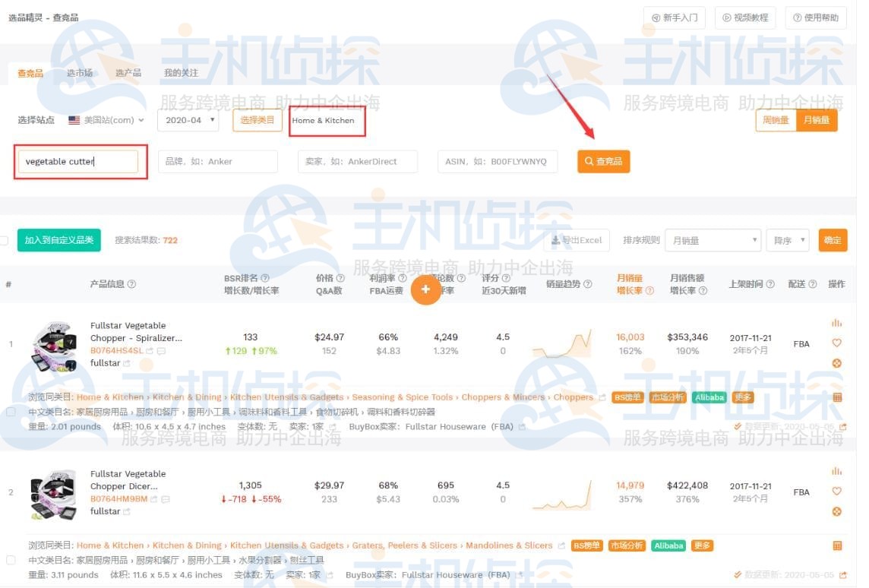Open the chart icon for B0764HM9BM row

836,471
